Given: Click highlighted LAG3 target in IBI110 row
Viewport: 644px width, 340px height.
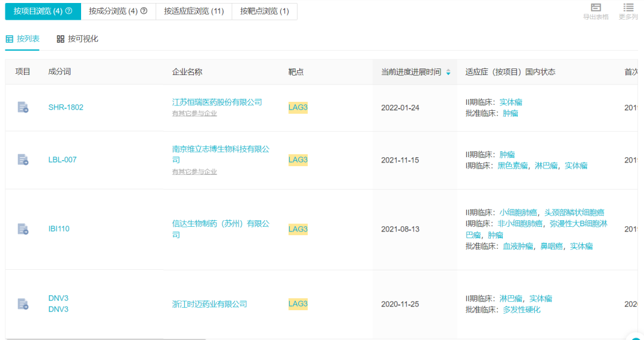Looking at the screenshot, I should pos(298,229).
